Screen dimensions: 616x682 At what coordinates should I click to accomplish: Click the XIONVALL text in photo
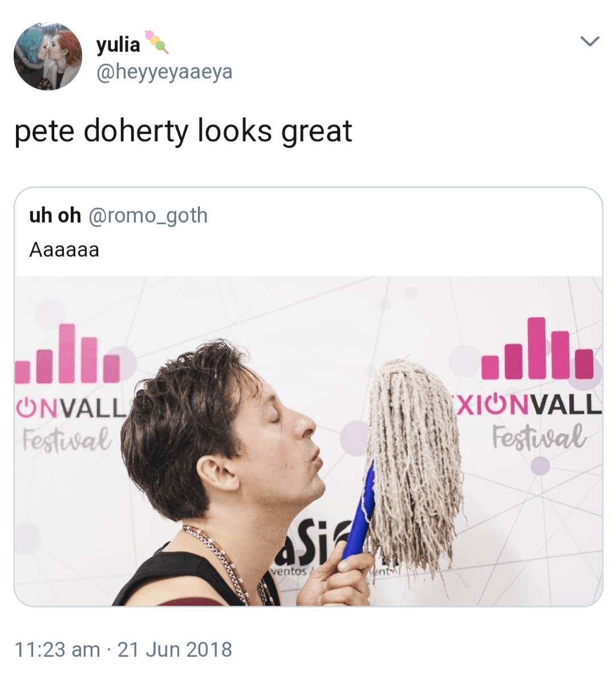527,405
